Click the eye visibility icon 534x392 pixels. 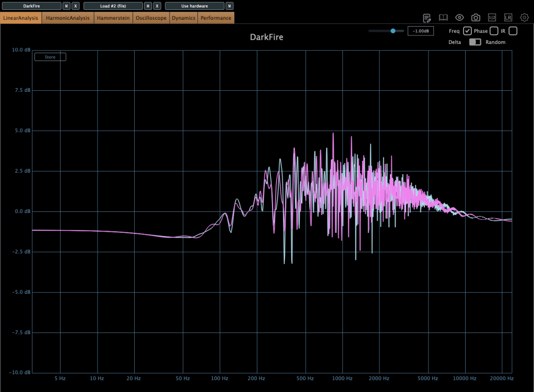click(459, 18)
